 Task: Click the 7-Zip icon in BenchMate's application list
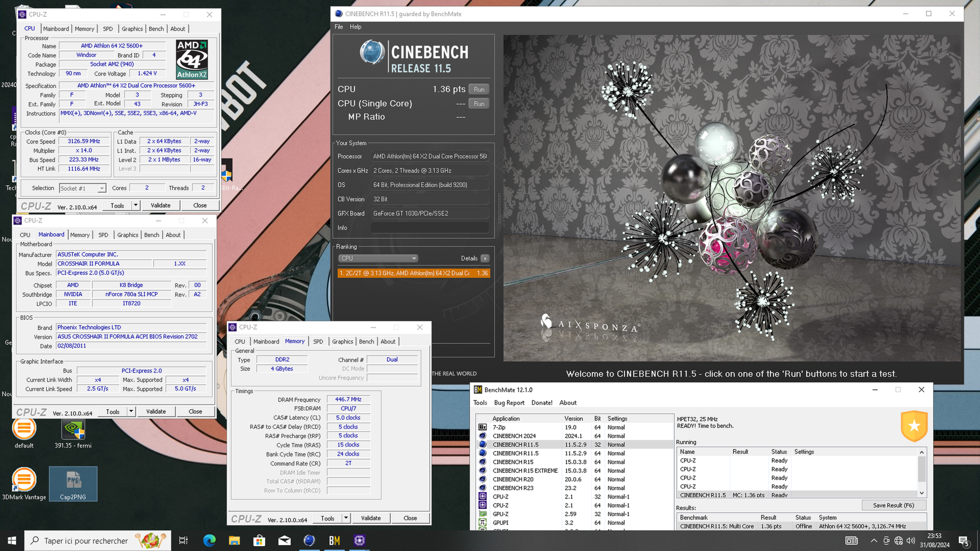coord(482,428)
